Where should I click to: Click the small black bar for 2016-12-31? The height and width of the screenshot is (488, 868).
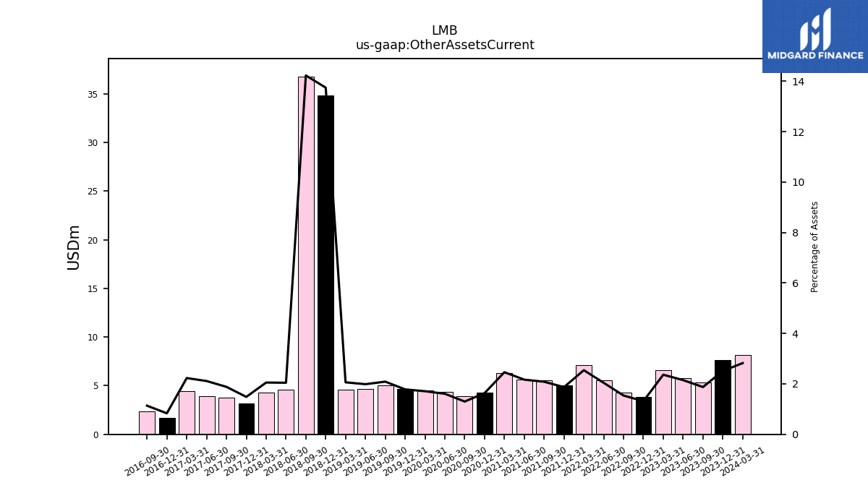(x=167, y=426)
